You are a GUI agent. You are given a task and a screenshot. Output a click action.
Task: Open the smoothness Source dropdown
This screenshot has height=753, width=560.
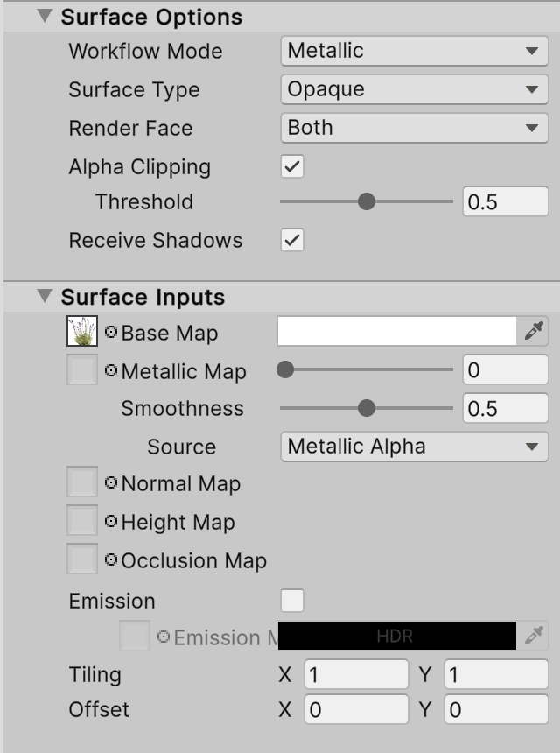click(414, 447)
